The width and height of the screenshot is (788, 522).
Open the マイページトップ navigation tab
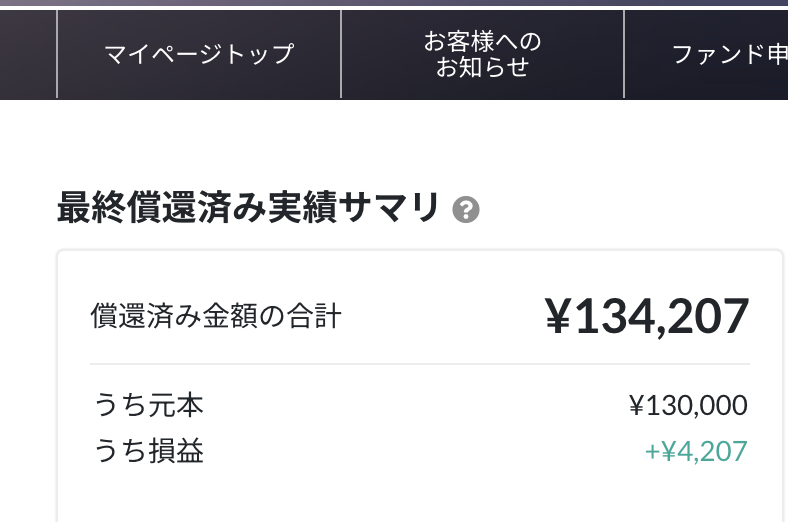click(x=199, y=54)
